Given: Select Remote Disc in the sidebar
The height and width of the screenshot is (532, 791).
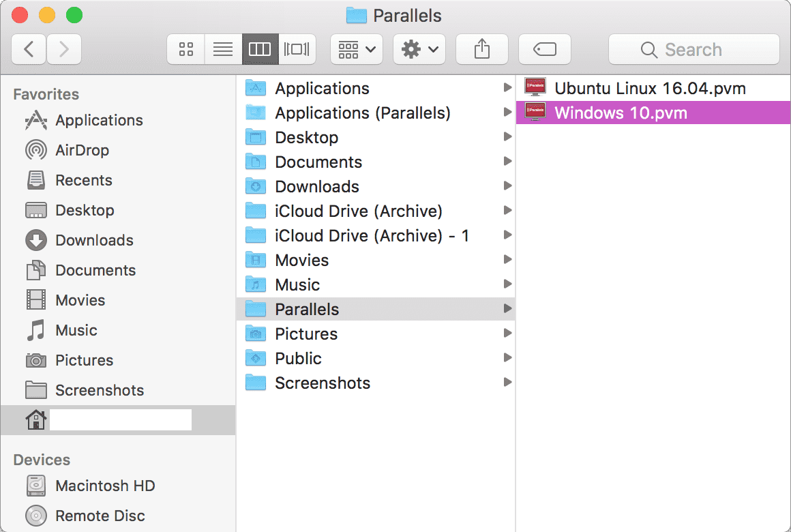Looking at the screenshot, I should click(x=100, y=516).
